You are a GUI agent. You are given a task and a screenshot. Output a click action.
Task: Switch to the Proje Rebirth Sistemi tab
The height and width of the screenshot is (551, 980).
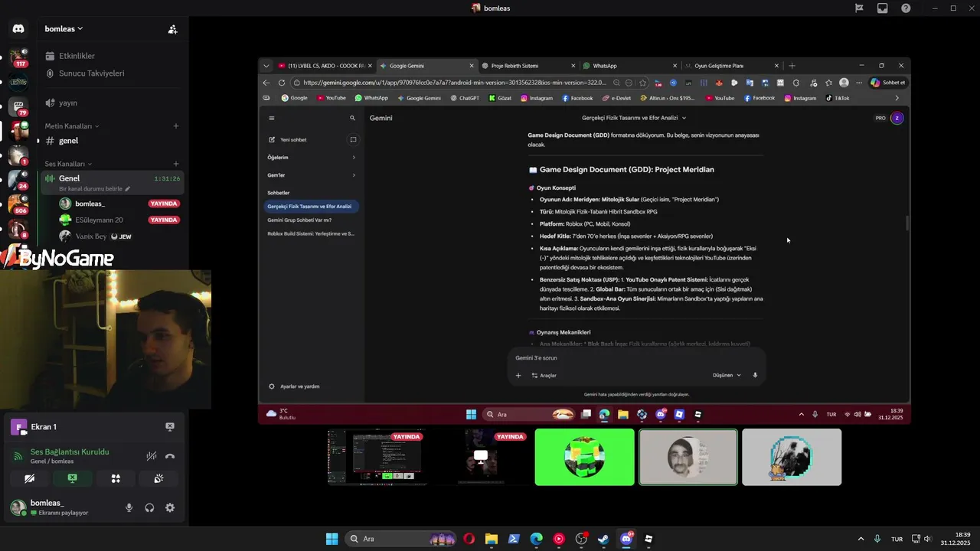click(528, 66)
